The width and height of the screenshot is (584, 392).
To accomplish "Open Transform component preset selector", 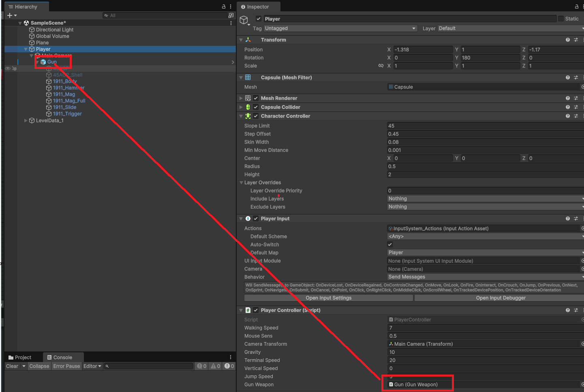I will point(576,40).
